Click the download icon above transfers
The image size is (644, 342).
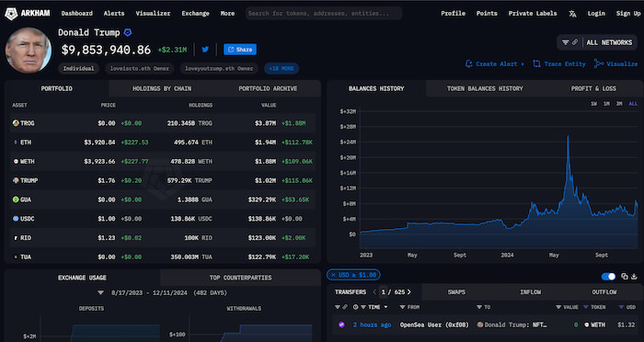[634, 277]
